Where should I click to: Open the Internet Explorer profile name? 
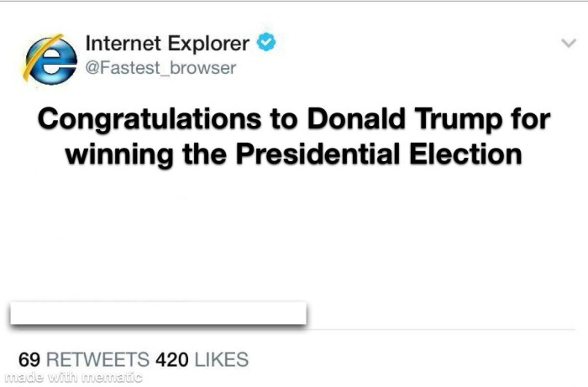tap(167, 44)
